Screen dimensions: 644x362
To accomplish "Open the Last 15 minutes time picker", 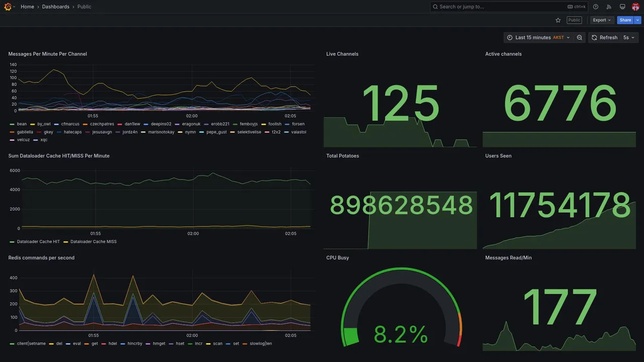I will point(539,38).
